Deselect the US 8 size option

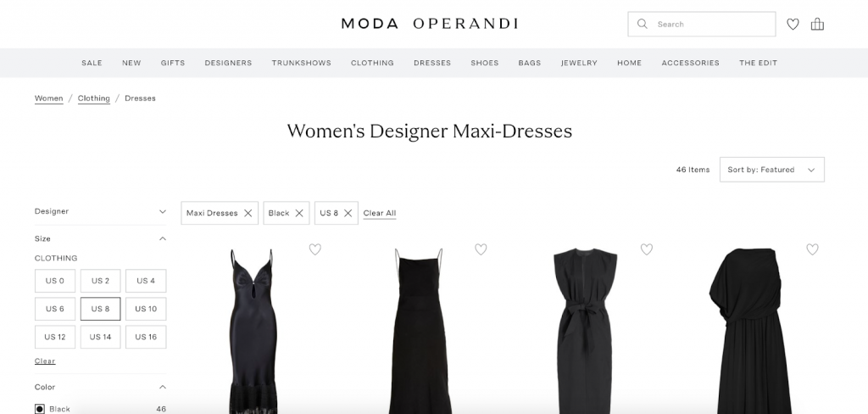coord(100,309)
